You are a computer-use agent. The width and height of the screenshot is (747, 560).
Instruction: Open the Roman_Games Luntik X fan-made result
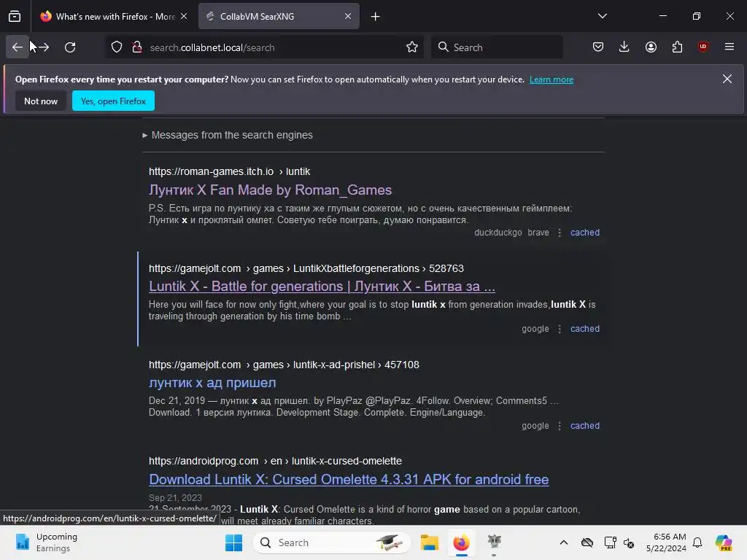point(270,190)
